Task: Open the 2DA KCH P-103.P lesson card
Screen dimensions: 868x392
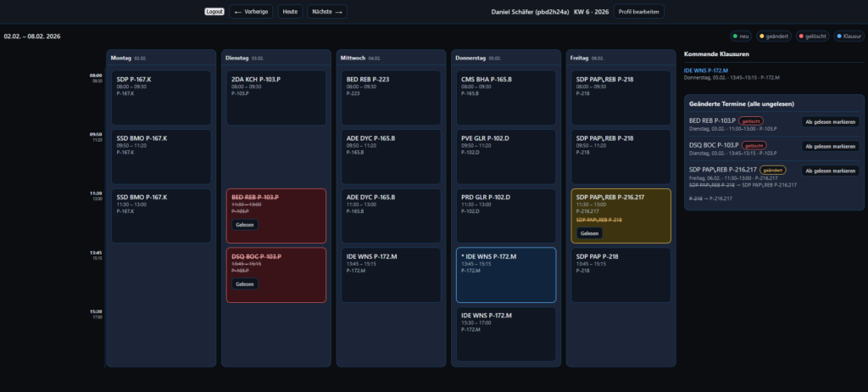Action: coord(275,98)
